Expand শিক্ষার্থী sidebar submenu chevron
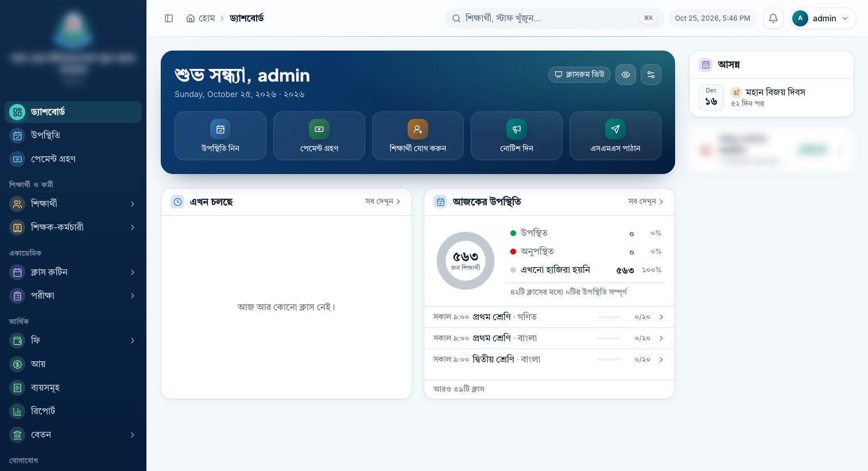This screenshot has width=868, height=471. tap(133, 204)
